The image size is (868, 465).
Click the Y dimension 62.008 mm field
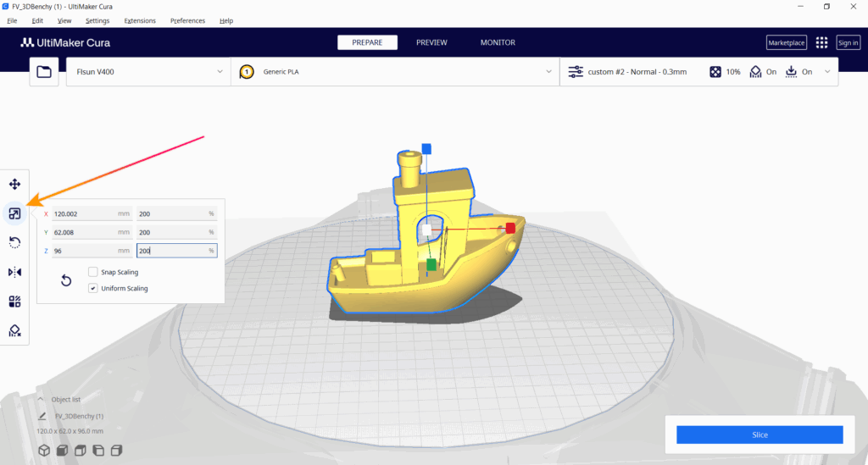pos(92,232)
